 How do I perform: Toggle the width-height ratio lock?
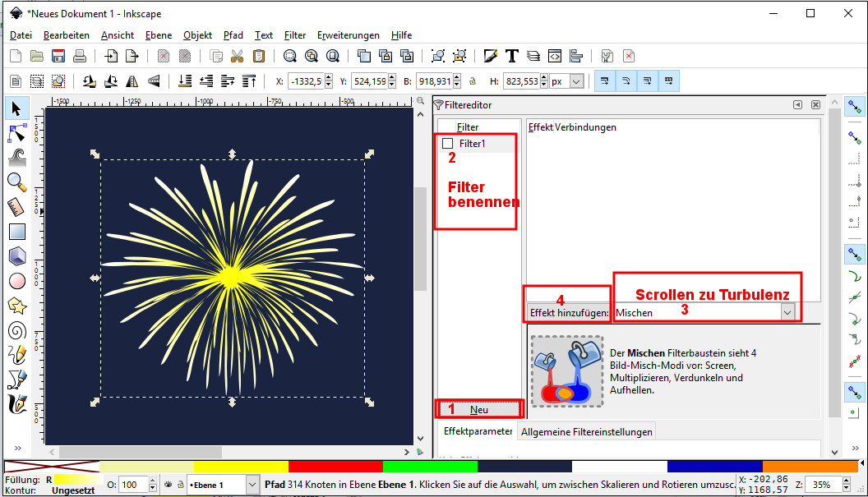(472, 81)
